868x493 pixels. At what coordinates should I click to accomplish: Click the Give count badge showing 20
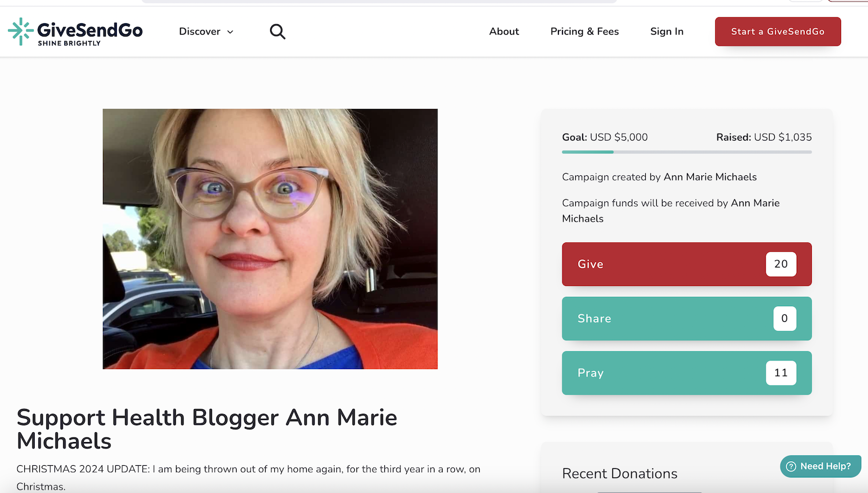[x=781, y=264]
